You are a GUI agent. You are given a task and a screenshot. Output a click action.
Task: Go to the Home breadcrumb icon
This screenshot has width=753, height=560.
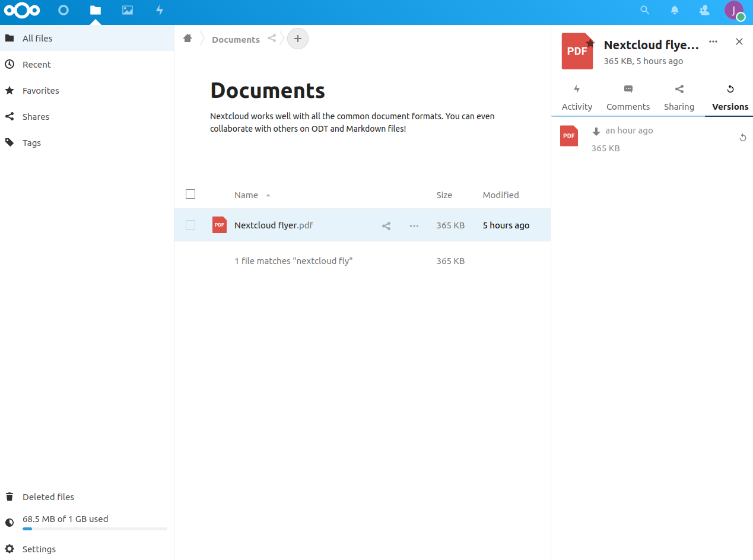click(188, 39)
